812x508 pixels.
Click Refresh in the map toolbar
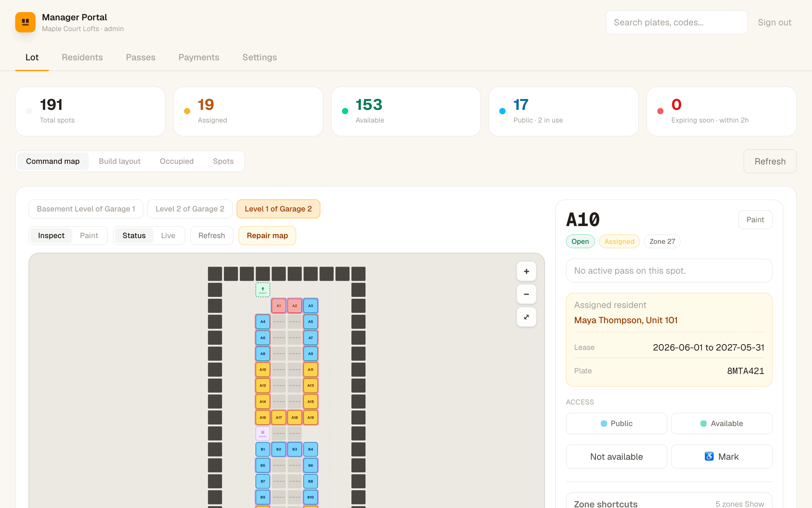pyautogui.click(x=211, y=236)
